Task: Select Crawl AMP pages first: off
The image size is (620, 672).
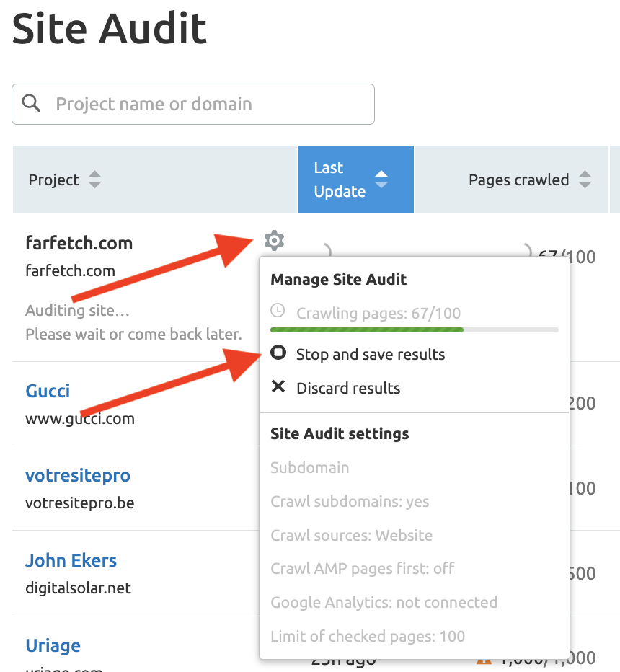Action: (363, 569)
